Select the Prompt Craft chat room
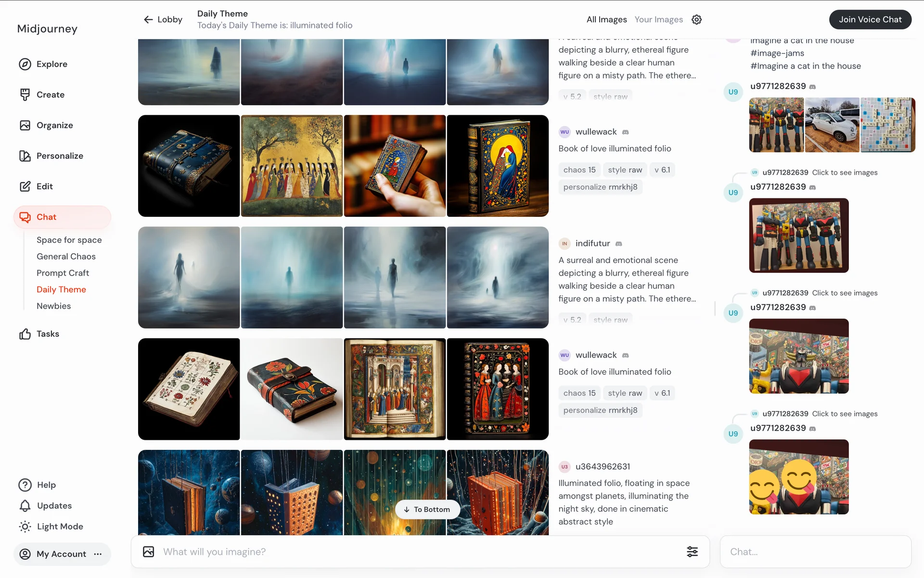 (x=63, y=273)
